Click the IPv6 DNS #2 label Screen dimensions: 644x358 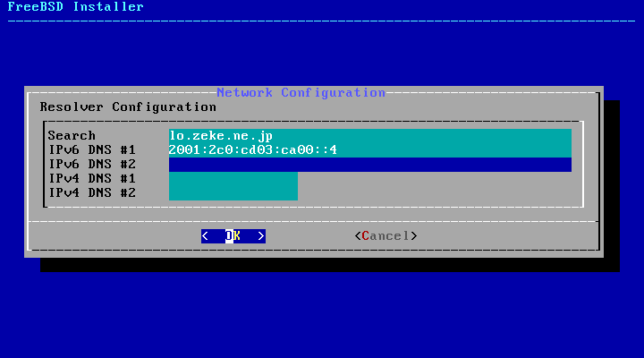point(92,165)
